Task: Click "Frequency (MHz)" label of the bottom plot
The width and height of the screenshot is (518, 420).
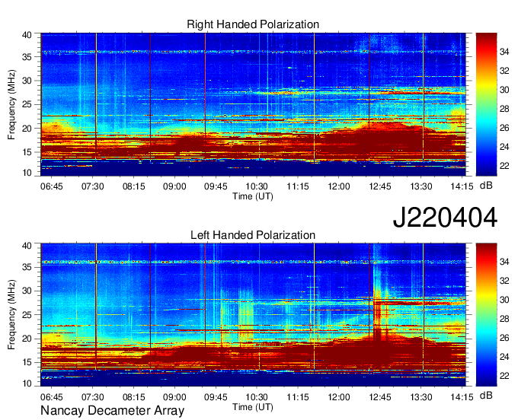Action: pyautogui.click(x=11, y=315)
